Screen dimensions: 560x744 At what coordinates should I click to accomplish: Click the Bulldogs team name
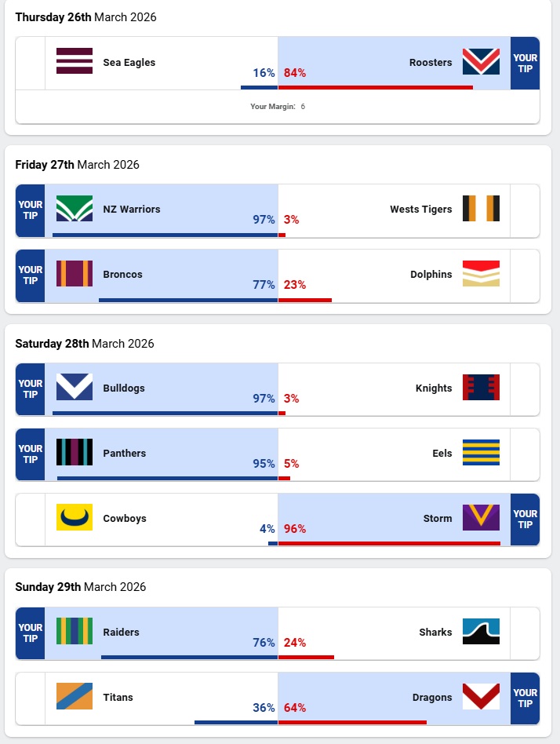[124, 388]
